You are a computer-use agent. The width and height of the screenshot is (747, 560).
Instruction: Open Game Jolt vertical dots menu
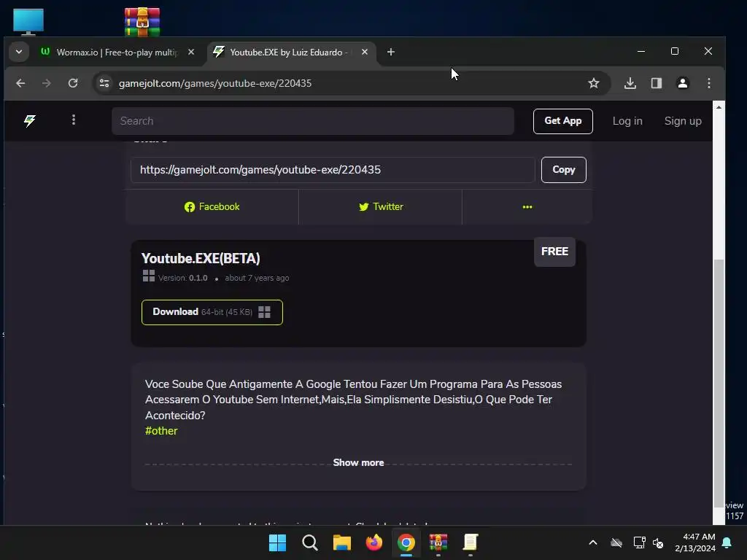(x=74, y=120)
